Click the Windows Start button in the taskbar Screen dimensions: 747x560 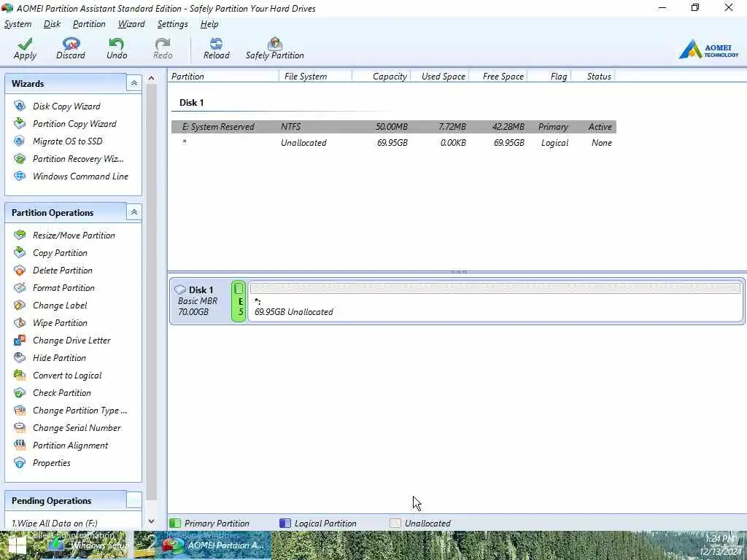point(18,545)
